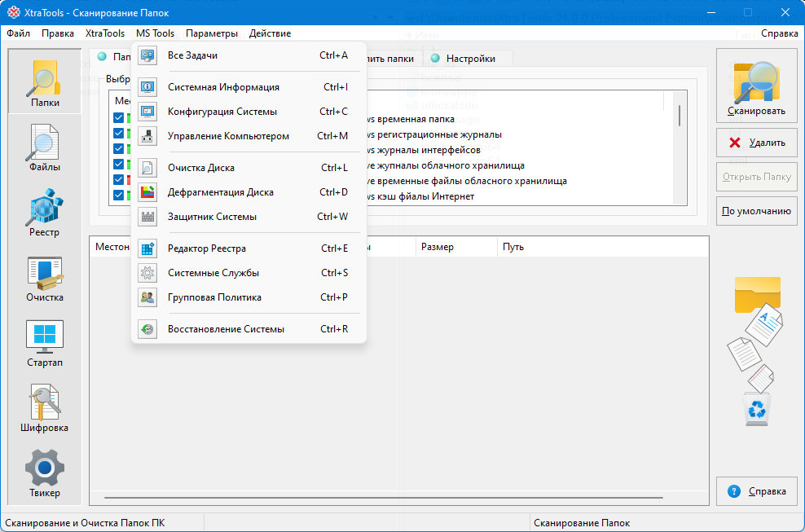Click the Удалить button
This screenshot has height=532, width=805.
(757, 143)
